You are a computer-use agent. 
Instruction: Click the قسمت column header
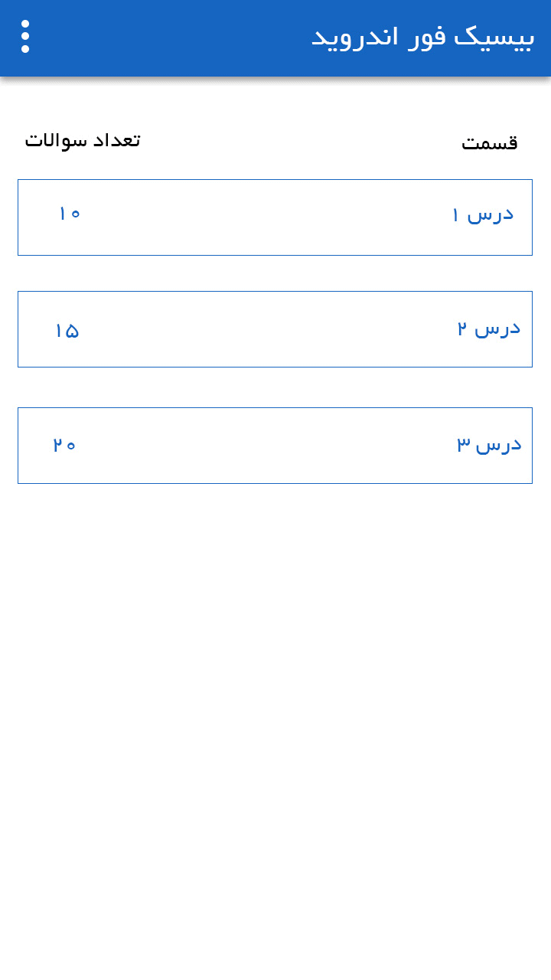[488, 142]
